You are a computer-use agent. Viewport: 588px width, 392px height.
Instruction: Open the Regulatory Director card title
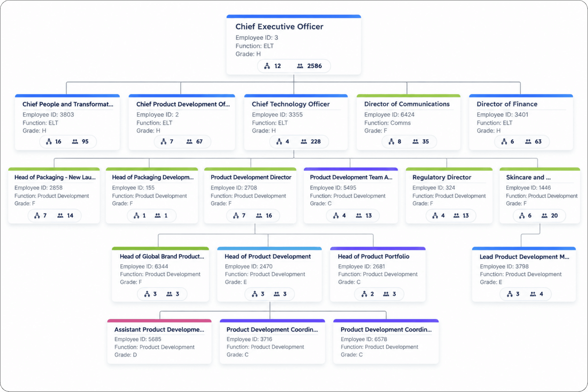442,177
